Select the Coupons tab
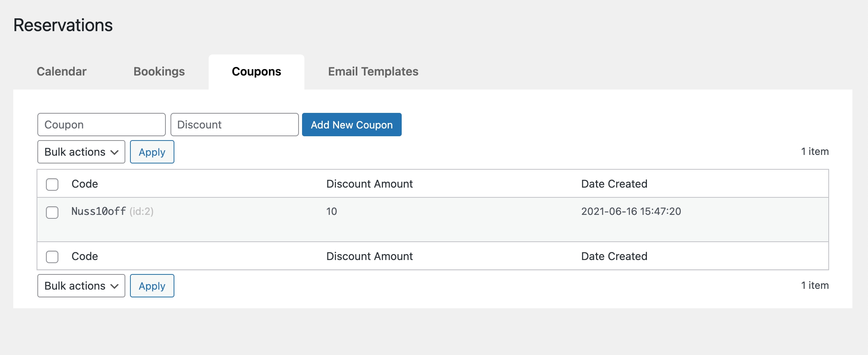Image resolution: width=868 pixels, height=355 pixels. 256,72
